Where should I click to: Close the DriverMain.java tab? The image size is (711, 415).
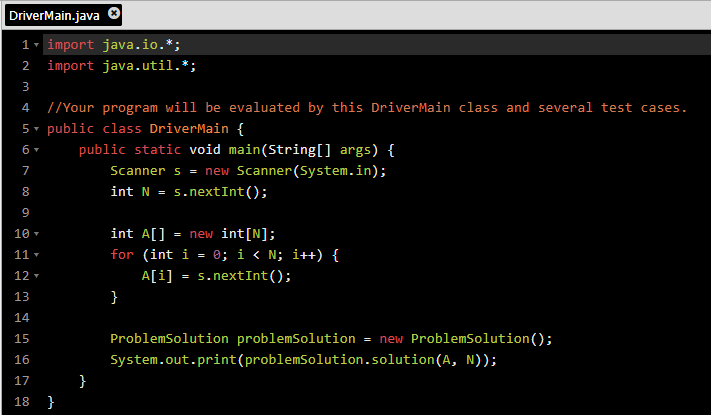(x=114, y=14)
